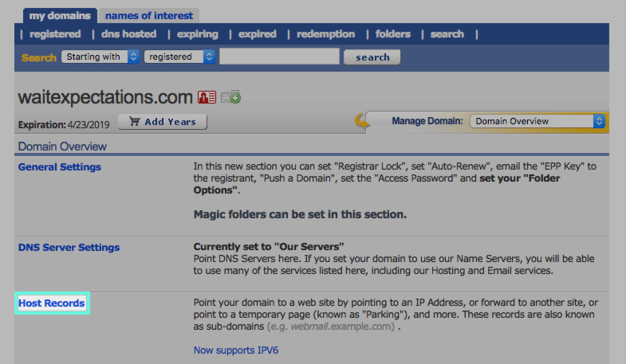
Task: Switch to the 'names of interest' tab
Action: [x=148, y=15]
